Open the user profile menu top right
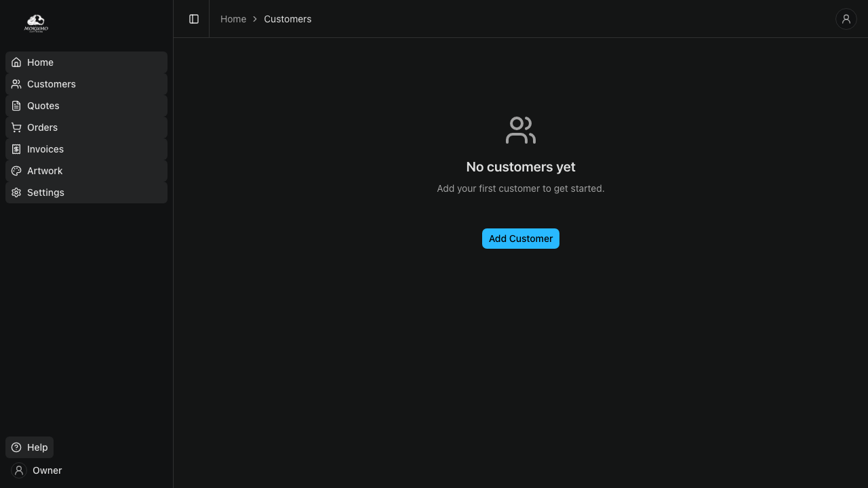 pos(846,19)
